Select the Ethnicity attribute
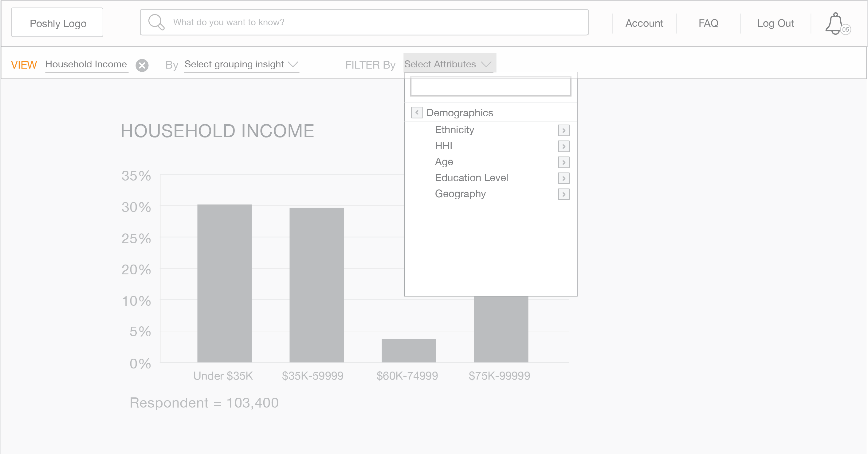 pyautogui.click(x=454, y=130)
